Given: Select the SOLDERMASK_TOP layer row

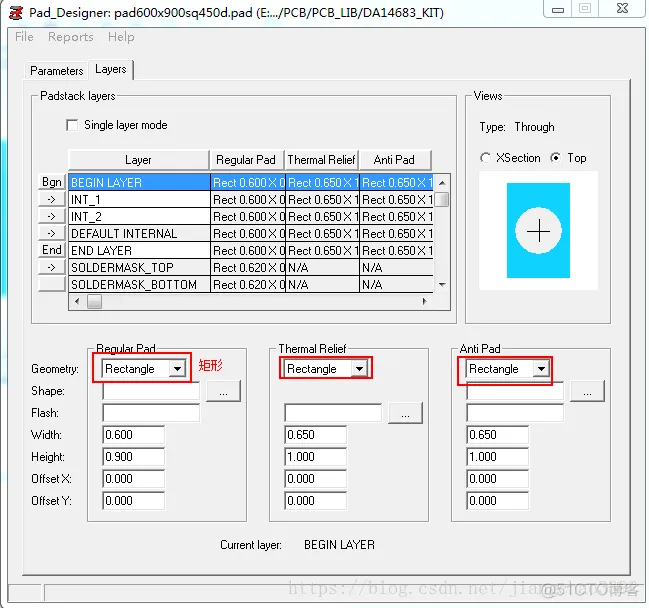Looking at the screenshot, I should point(251,267).
